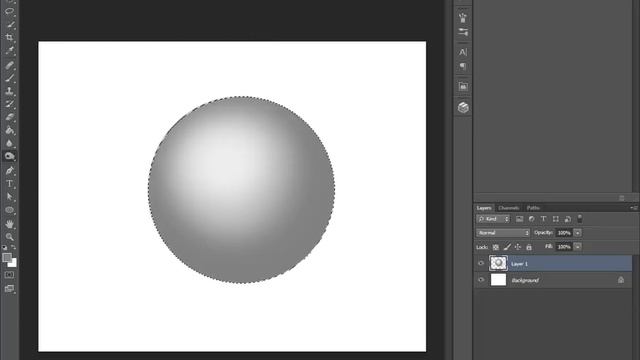Open the Character panel icon
Image resolution: width=640 pixels, height=360 pixels.
[463, 52]
